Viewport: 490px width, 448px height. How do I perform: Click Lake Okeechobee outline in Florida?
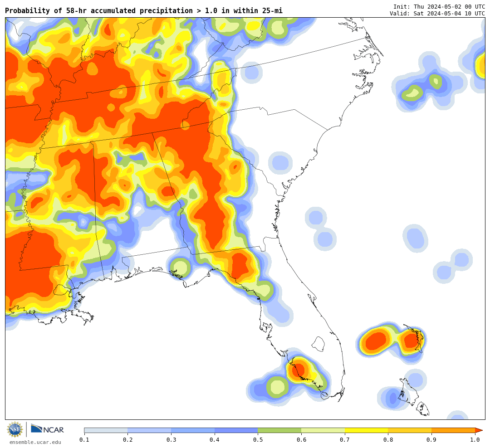pos(319,344)
